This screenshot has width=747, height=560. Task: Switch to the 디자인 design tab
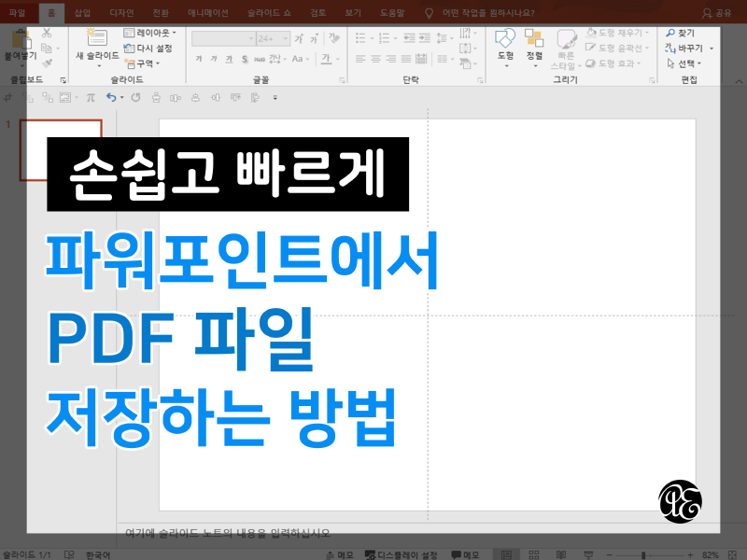point(121,12)
